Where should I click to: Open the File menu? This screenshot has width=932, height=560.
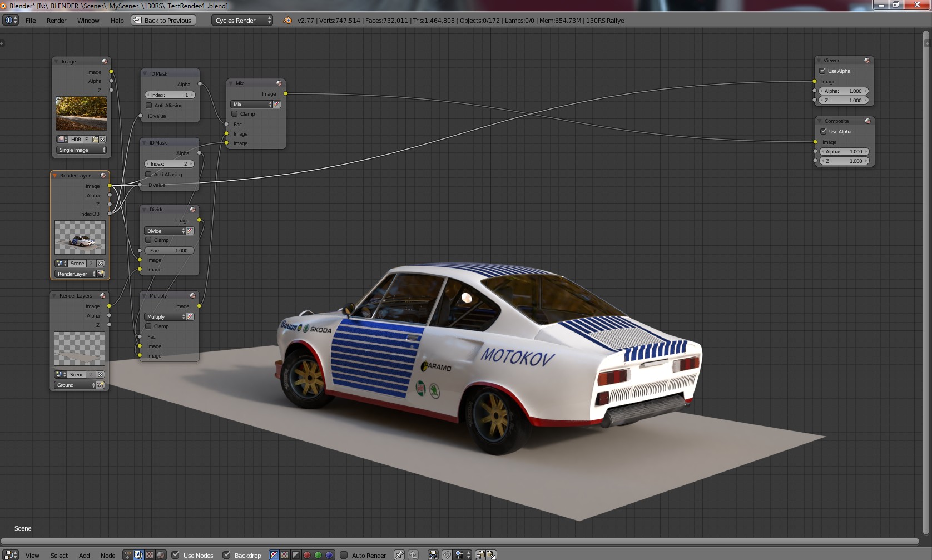tap(31, 21)
